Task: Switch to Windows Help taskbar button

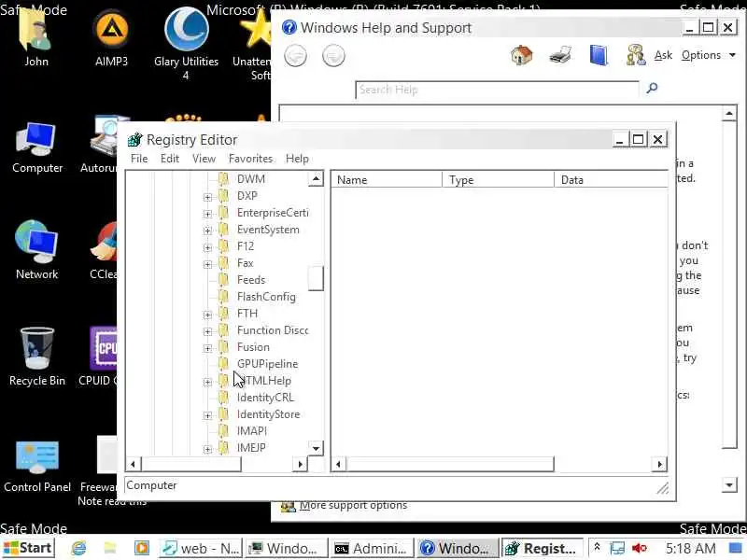Action: click(x=457, y=549)
